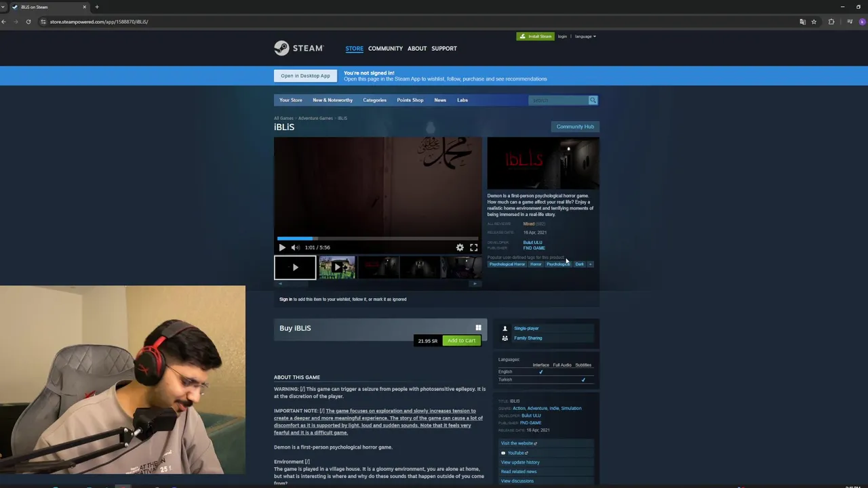Image resolution: width=868 pixels, height=488 pixels.
Task: Click the iBLiS capsule header image
Action: point(543,163)
